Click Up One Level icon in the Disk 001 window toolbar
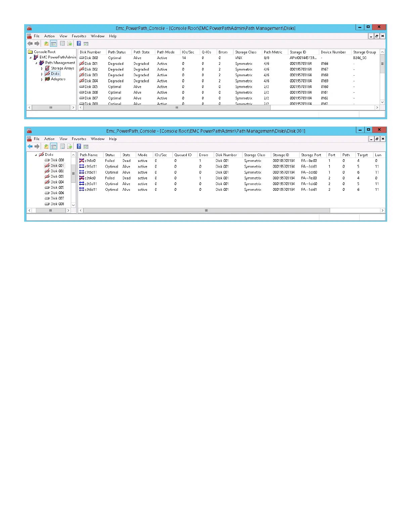The width and height of the screenshot is (411, 532). click(46, 146)
